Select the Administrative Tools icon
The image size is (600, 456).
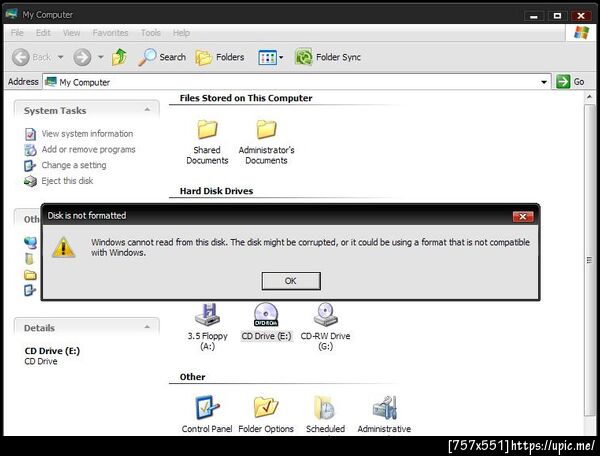point(385,407)
